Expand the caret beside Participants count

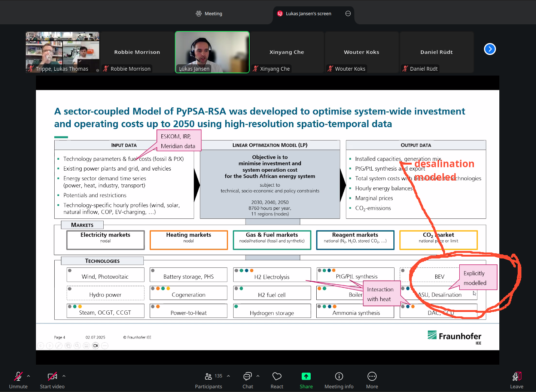coord(228,376)
